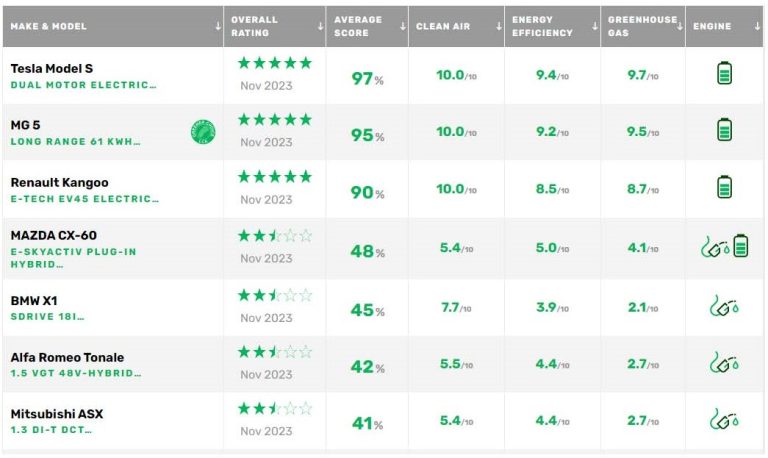
Task: Click Alfa Romeo Tonale 42% average score
Action: click(x=367, y=367)
